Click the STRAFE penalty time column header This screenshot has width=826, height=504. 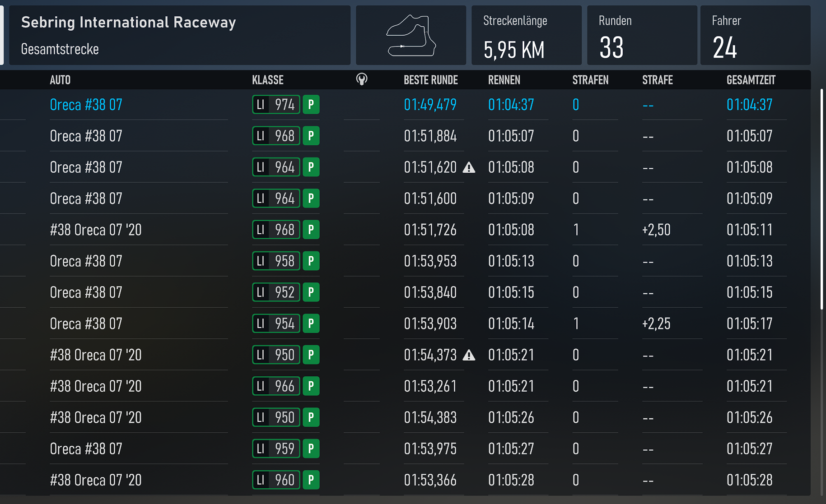point(658,80)
